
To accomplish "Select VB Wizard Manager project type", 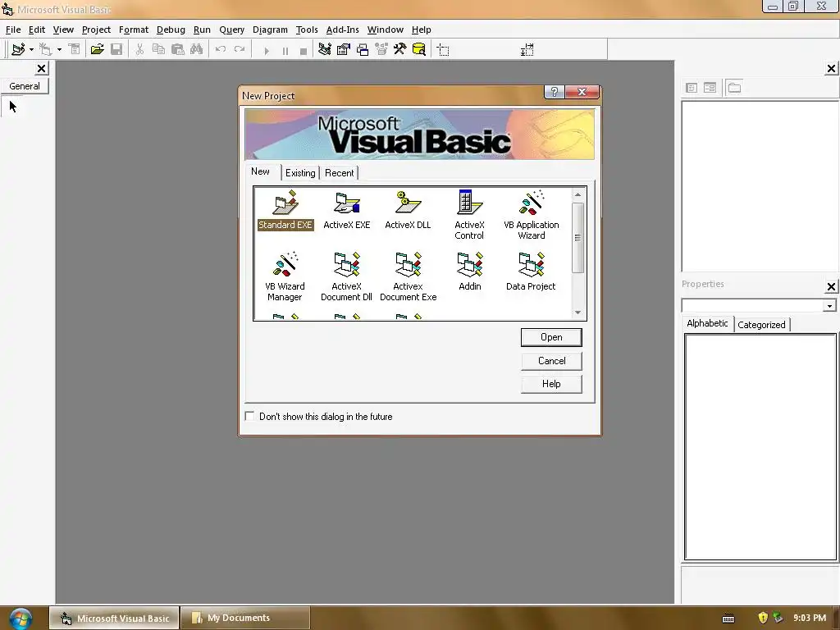I will coord(285,276).
